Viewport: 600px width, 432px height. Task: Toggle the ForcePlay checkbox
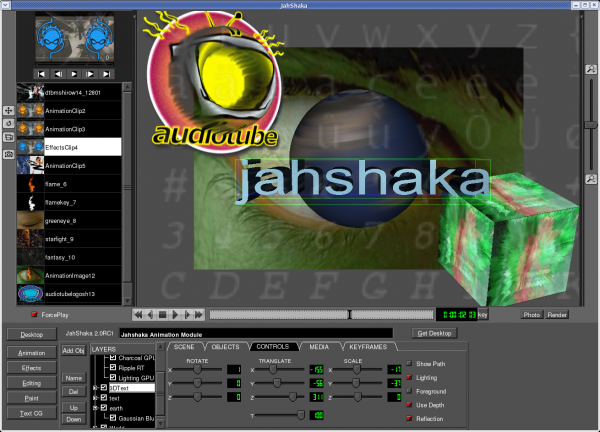click(x=34, y=315)
